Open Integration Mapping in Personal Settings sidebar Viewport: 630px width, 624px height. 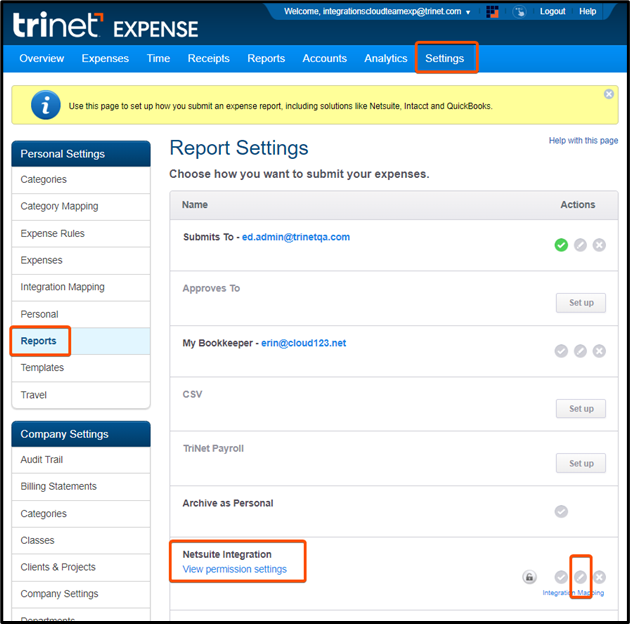click(81, 287)
